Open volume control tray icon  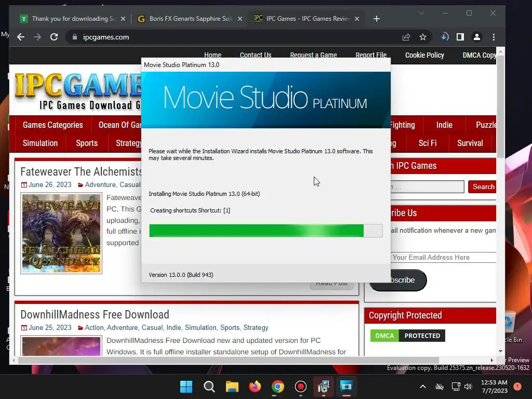click(x=468, y=387)
